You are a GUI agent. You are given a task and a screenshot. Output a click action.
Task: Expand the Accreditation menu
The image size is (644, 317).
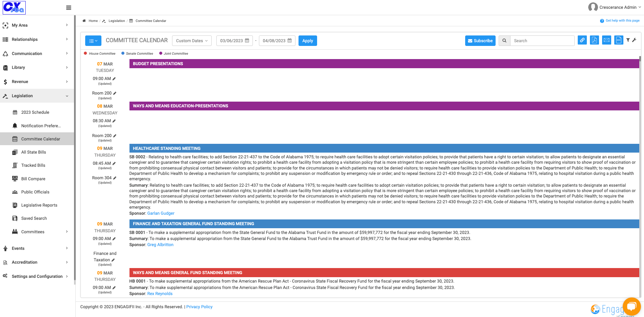pos(37,262)
